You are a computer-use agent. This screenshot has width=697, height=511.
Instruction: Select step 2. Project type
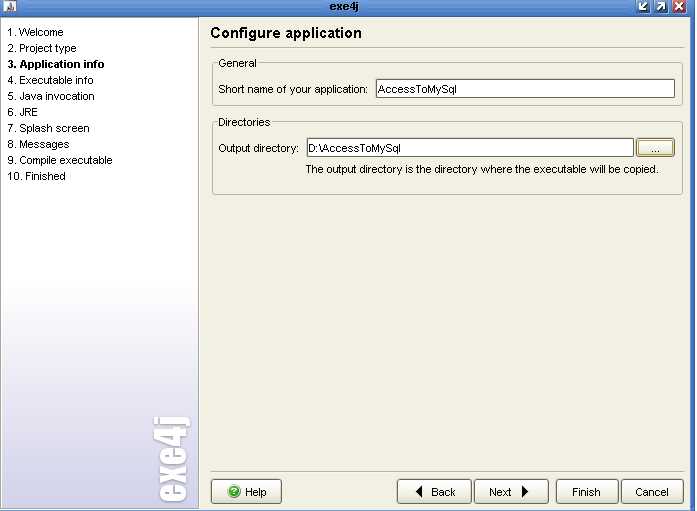click(42, 48)
